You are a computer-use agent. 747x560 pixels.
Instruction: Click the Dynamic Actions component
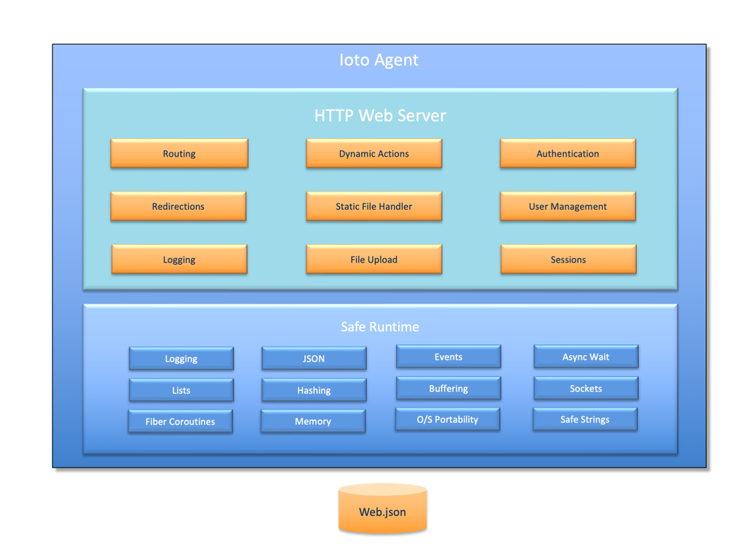[x=373, y=153]
